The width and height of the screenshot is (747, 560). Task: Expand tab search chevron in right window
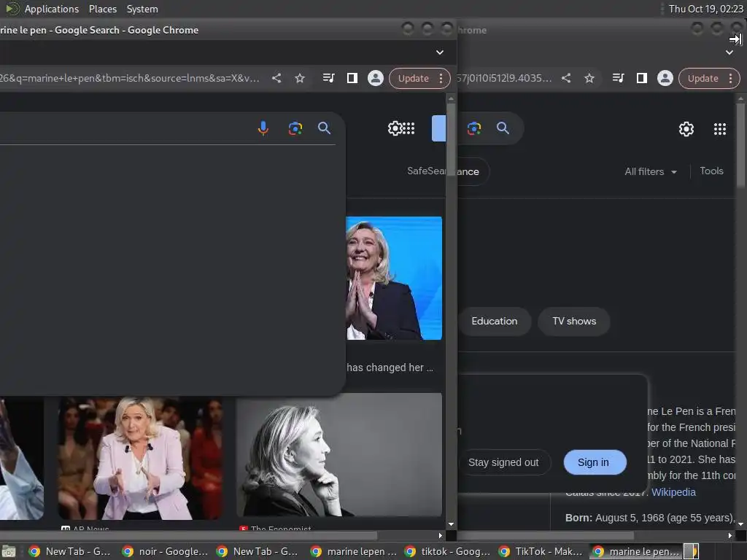(729, 52)
